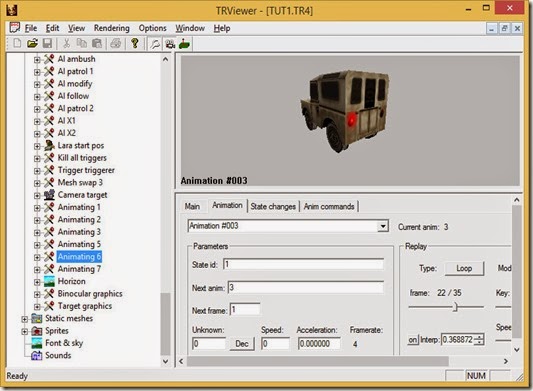Viewport: 533px width, 391px height.
Task: Click the Static meshes folder icon
Action: (x=36, y=319)
